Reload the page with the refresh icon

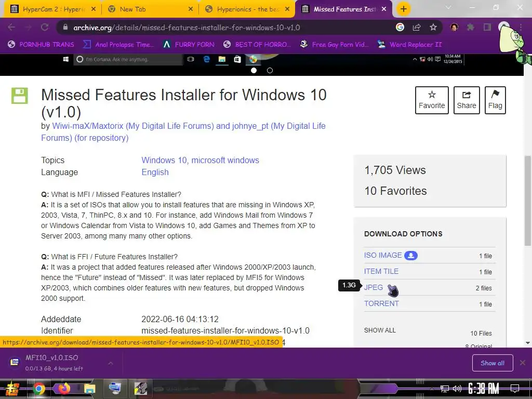(x=45, y=27)
